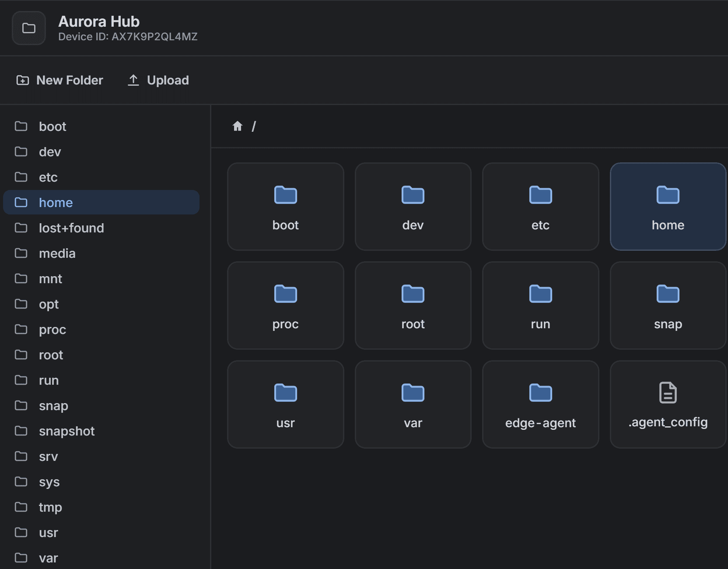Select snapshot in the sidebar tree
728x569 pixels.
(x=101, y=431)
